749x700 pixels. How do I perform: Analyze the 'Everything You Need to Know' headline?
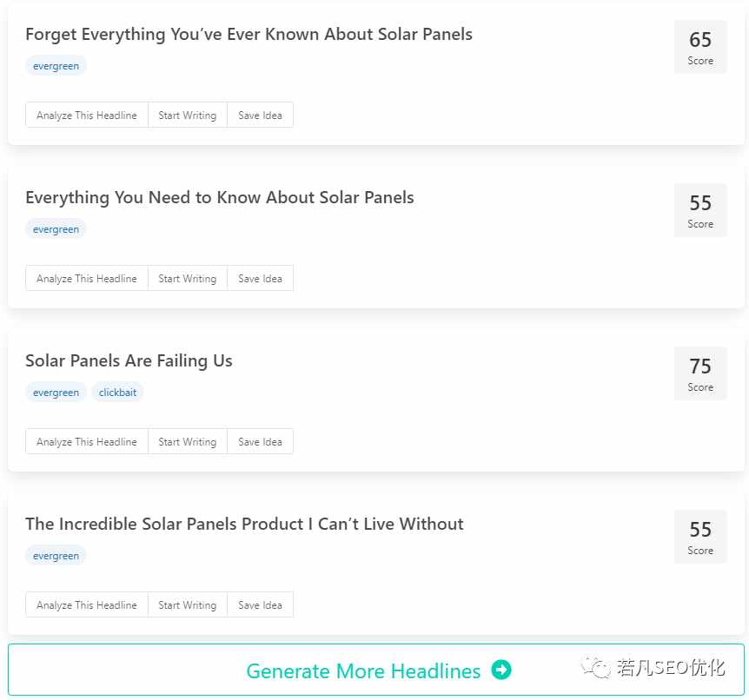coord(87,279)
